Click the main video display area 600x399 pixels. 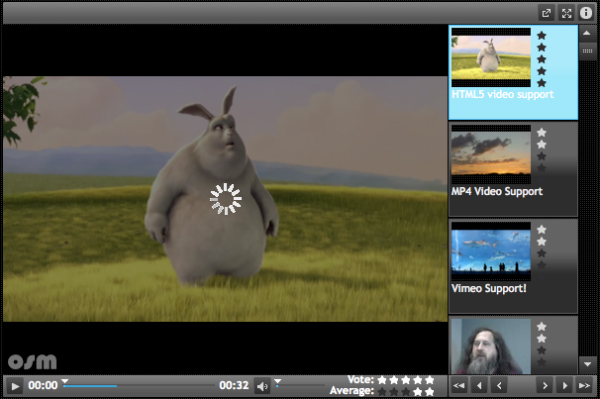(x=225, y=199)
